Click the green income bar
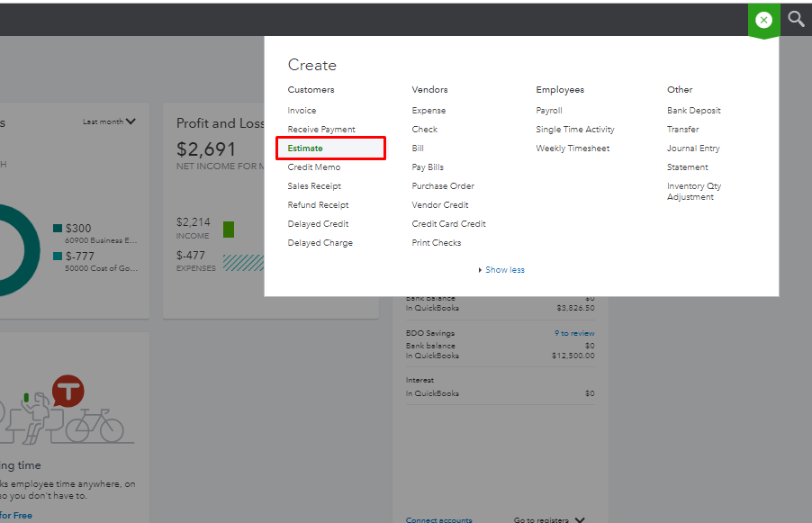Screen dimensions: 812x523 pos(229,230)
